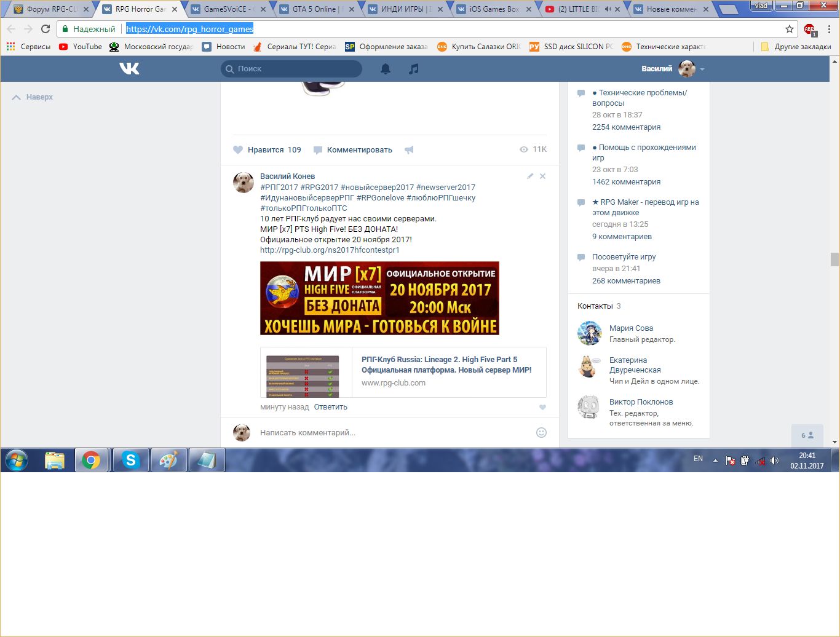
Task: Click the Написать комментарий input field
Action: click(x=395, y=433)
